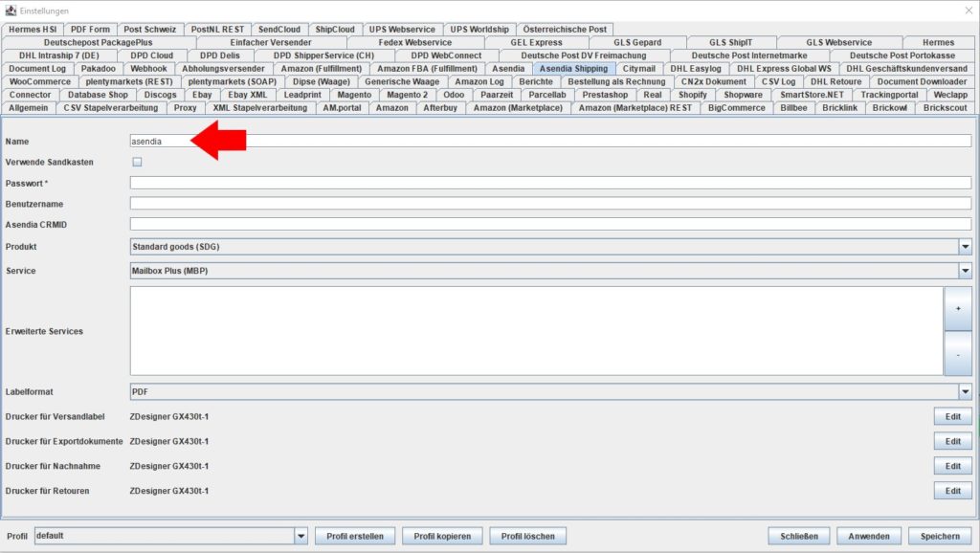
Task: Open the DHL Easylog tab
Action: coord(696,69)
